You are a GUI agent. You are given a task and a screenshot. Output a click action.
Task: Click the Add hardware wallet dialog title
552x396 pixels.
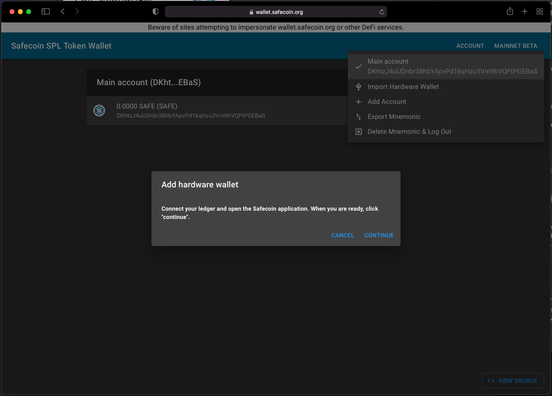point(200,185)
